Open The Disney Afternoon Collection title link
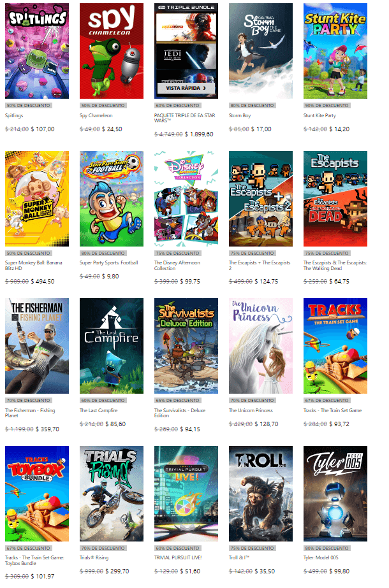This screenshot has height=588, width=389. click(x=177, y=266)
